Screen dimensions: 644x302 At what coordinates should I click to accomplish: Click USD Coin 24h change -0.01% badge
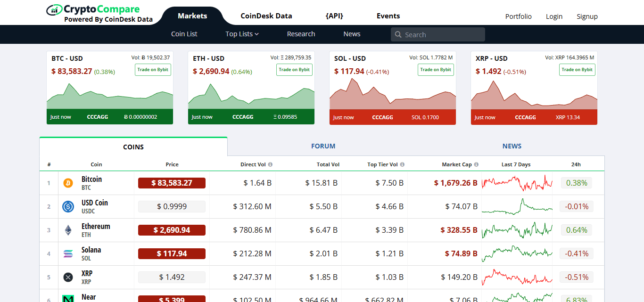coord(576,206)
